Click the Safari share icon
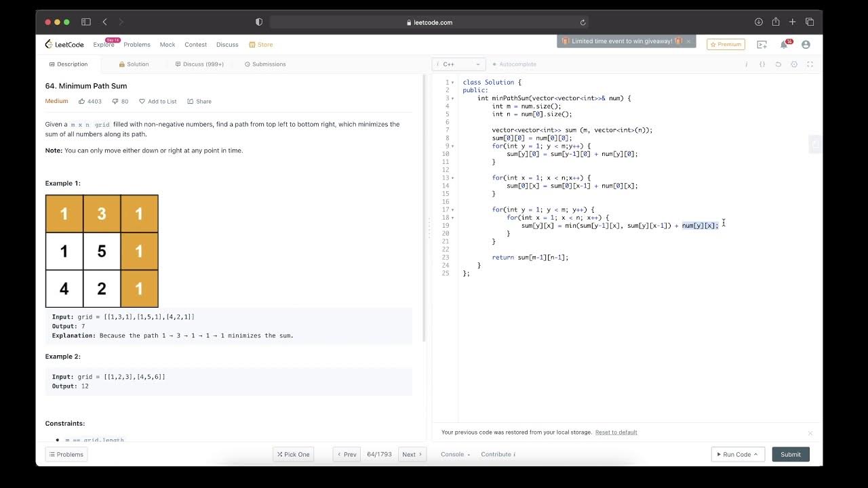 coord(776,22)
